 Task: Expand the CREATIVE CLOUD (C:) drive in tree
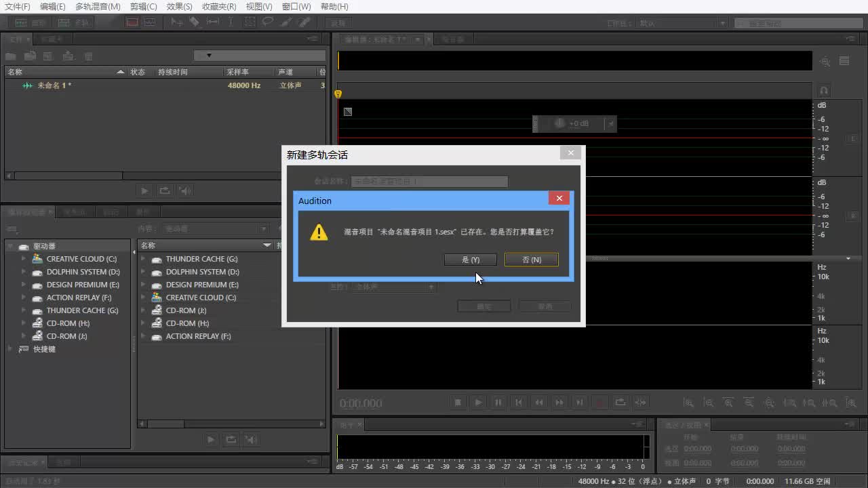(x=24, y=259)
